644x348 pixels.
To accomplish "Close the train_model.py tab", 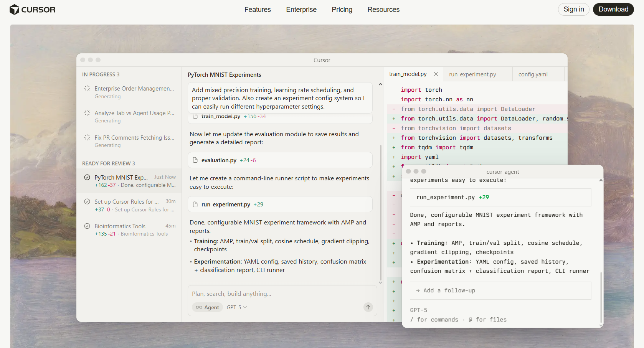I will (436, 74).
